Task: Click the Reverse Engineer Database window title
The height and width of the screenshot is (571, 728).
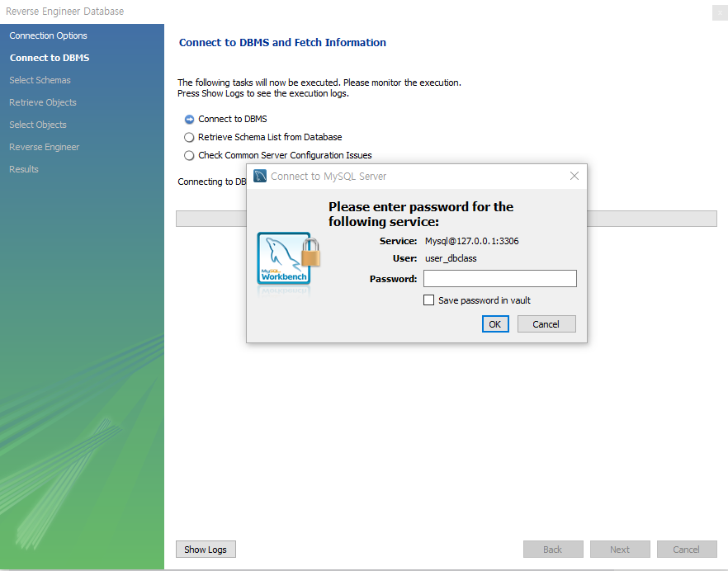Action: [x=64, y=12]
